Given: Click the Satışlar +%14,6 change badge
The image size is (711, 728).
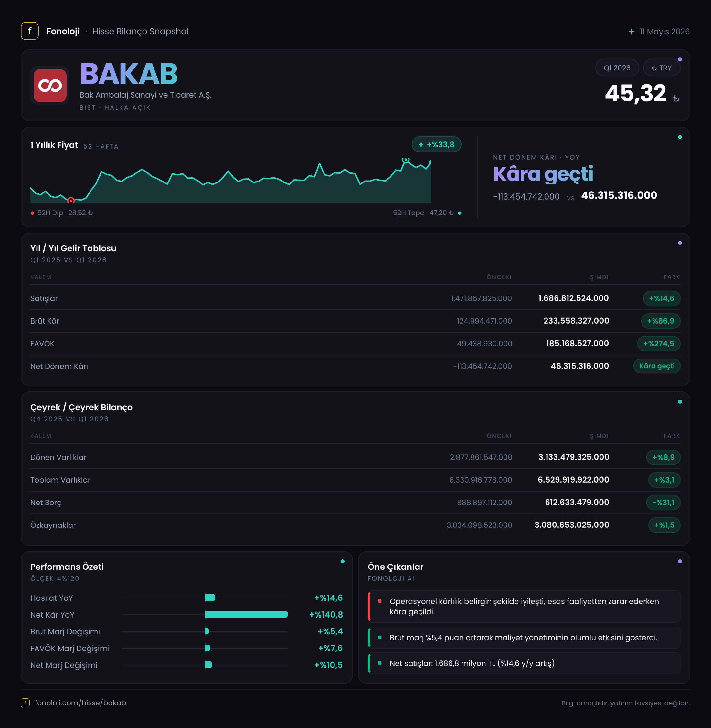Looking at the screenshot, I should point(661,298).
